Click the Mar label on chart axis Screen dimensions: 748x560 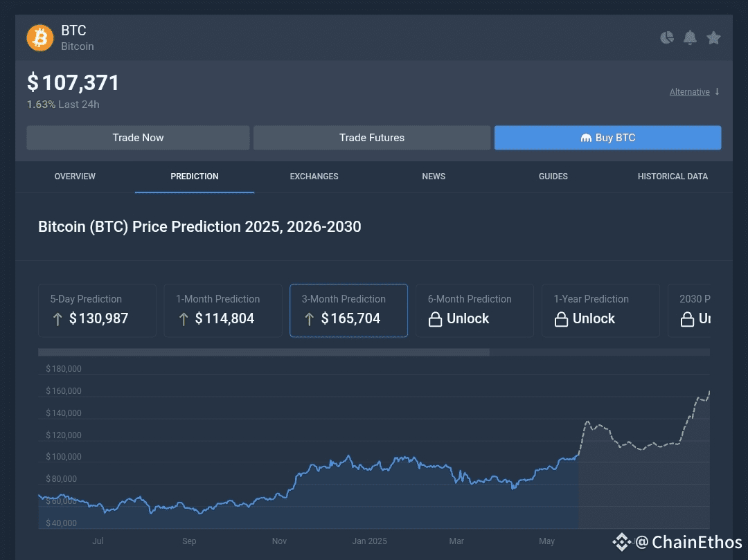click(x=456, y=541)
